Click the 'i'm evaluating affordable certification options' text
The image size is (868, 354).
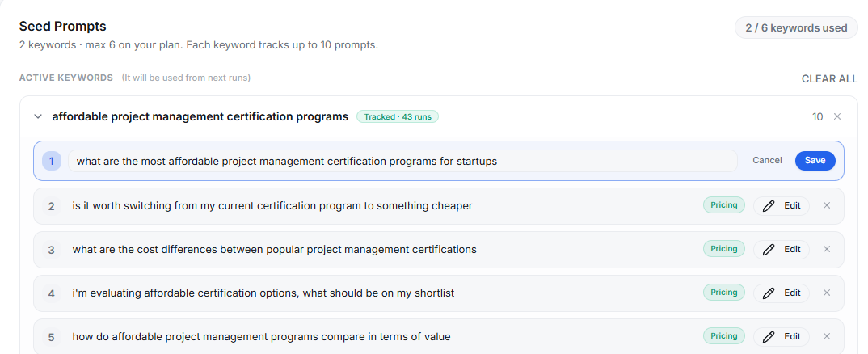pyautogui.click(x=263, y=293)
